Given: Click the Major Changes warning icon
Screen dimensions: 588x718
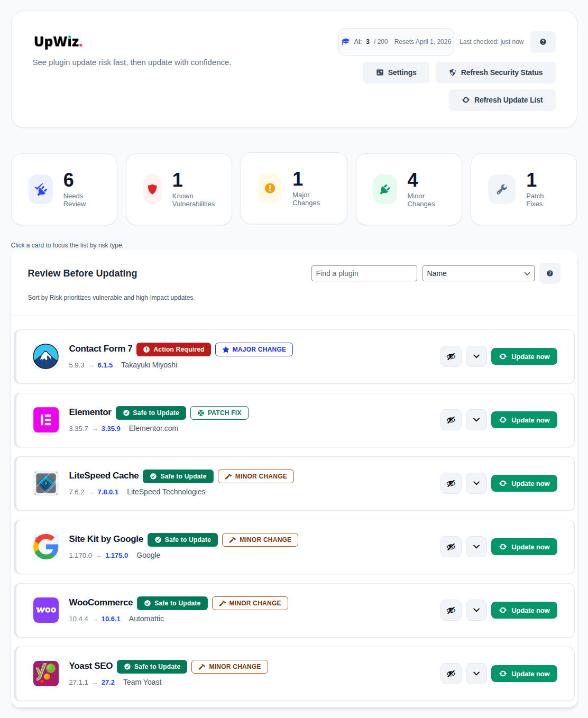Looking at the screenshot, I should [270, 188].
